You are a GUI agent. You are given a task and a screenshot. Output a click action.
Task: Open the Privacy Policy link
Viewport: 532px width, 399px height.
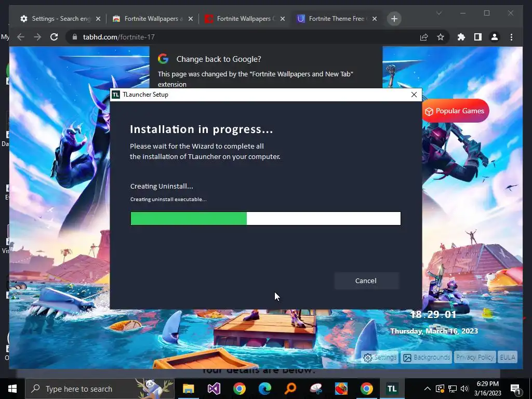point(475,357)
